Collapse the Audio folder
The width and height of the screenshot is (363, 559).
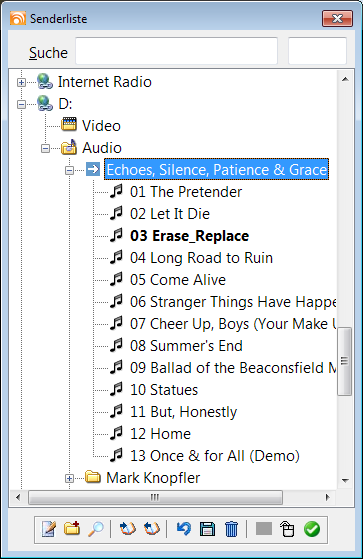point(45,148)
